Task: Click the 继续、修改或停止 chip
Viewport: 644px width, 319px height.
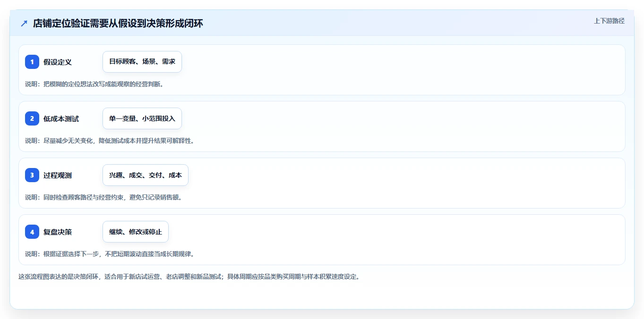Action: [136, 232]
